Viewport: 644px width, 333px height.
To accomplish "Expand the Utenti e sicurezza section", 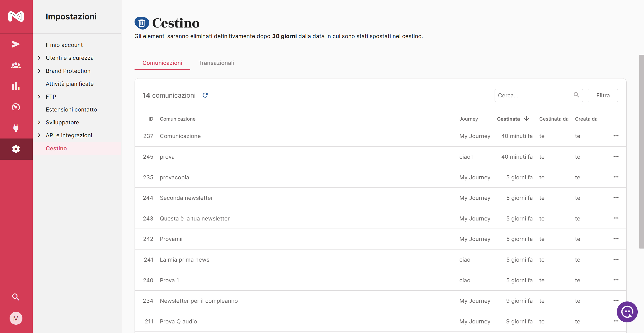I will coord(39,58).
